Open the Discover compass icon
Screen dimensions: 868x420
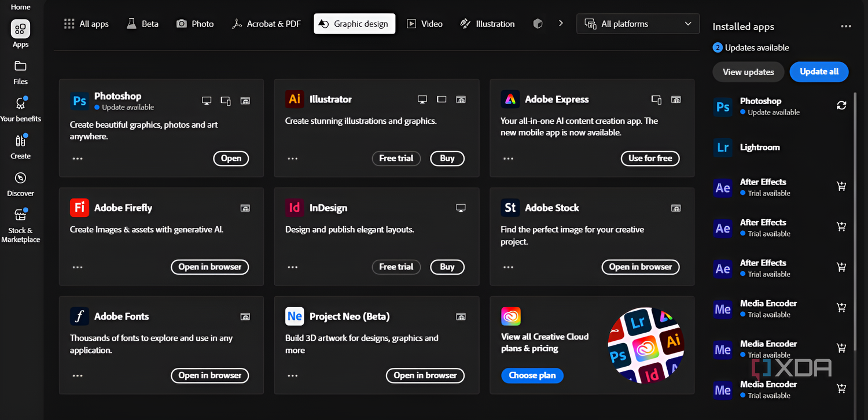click(20, 178)
